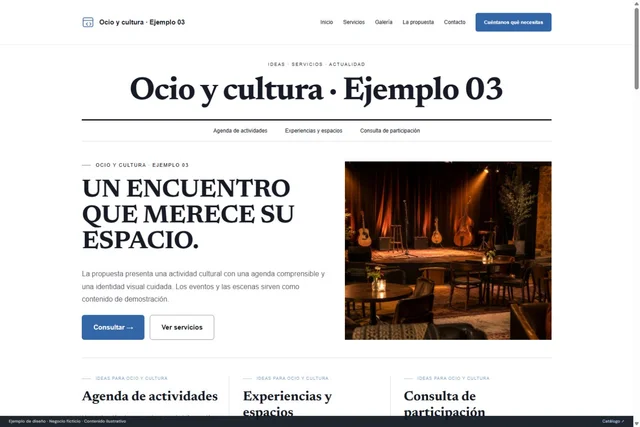
Task: Click the IDEAS · SERVICIOS · ACTUALIDAD tagline
Action: coord(316,64)
